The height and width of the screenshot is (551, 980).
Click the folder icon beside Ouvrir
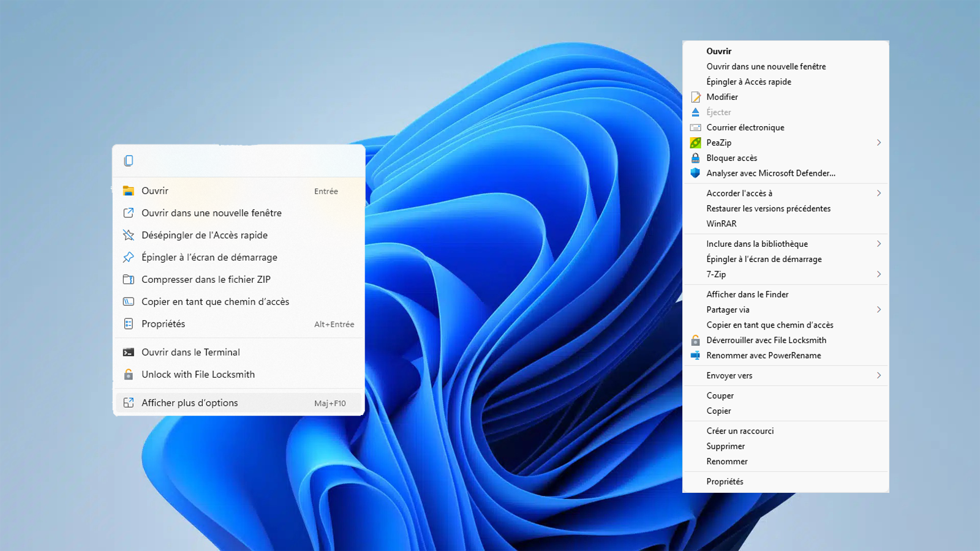[x=129, y=191]
